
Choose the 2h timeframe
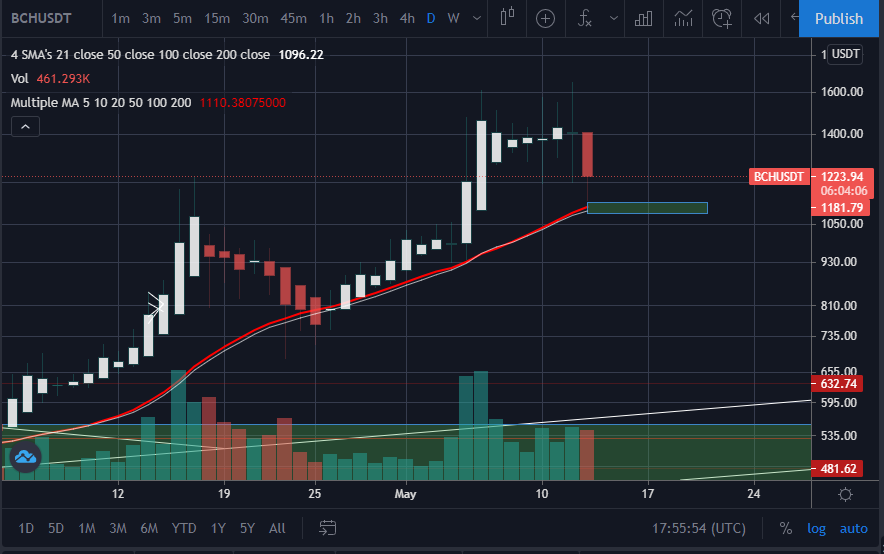click(353, 19)
